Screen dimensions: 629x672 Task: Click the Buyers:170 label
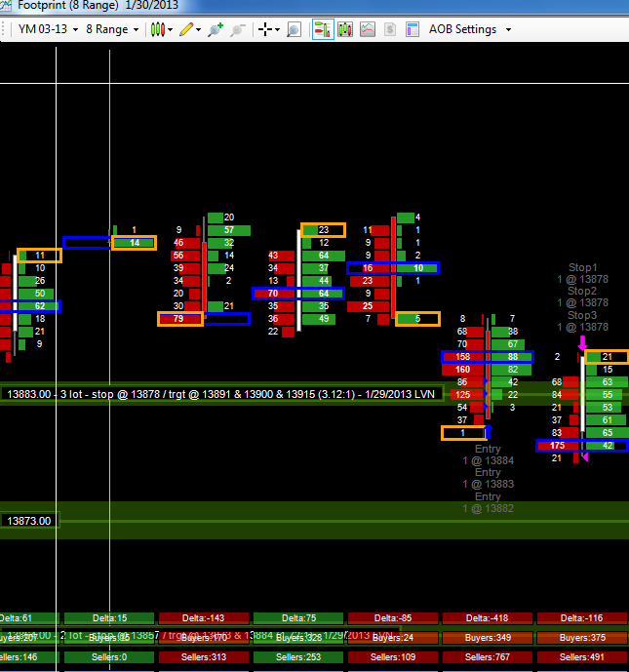pos(204,638)
